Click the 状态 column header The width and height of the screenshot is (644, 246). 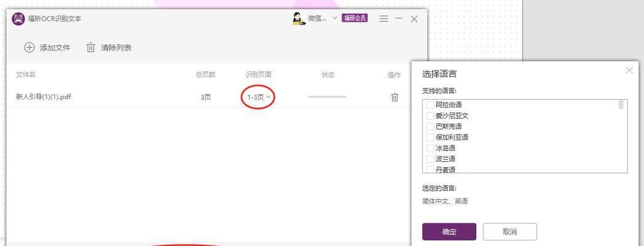[328, 74]
